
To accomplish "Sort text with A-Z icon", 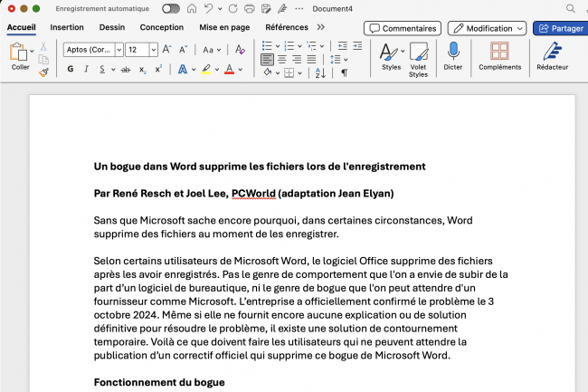I will pyautogui.click(x=320, y=72).
